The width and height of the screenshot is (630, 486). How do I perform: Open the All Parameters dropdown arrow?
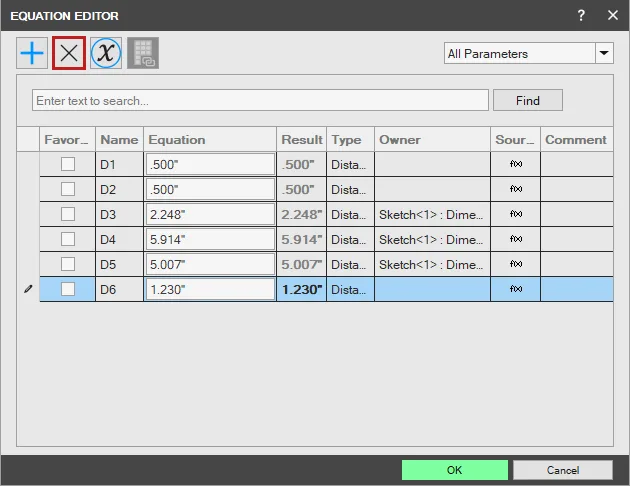click(x=604, y=53)
